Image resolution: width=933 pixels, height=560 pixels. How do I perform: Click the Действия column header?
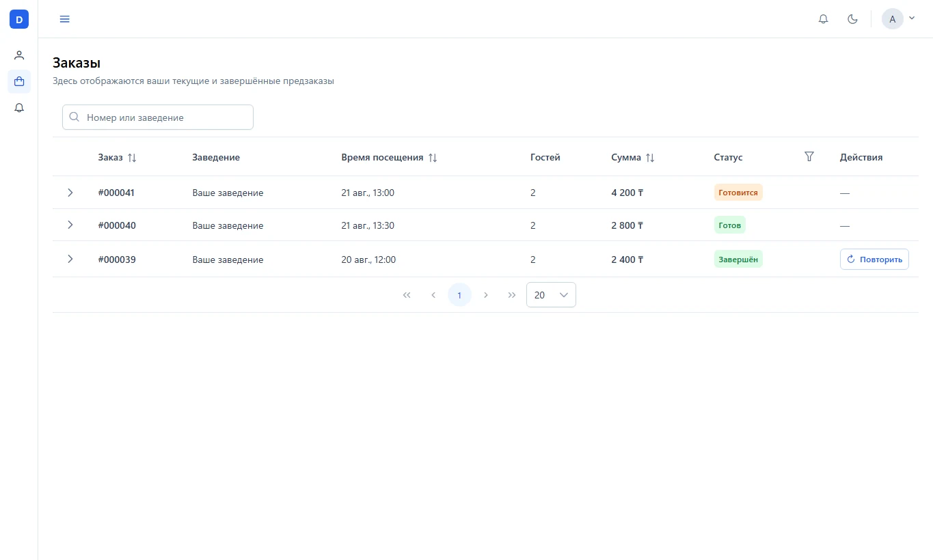861,157
